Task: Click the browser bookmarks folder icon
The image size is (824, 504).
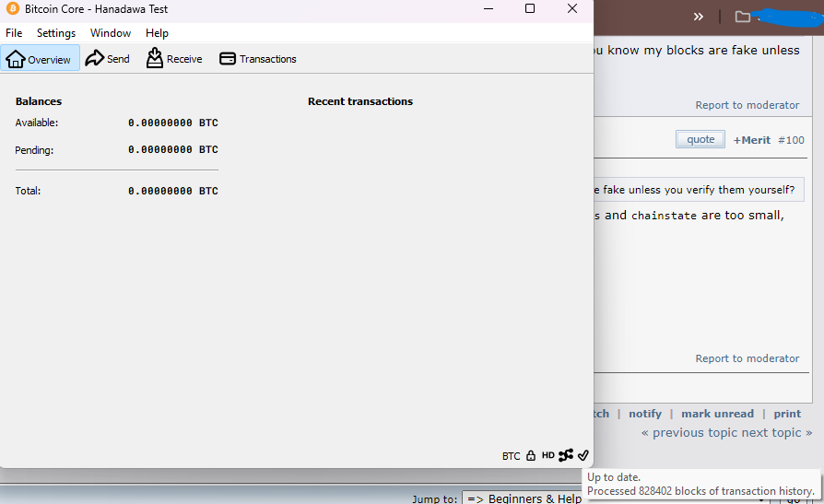Action: coord(742,17)
